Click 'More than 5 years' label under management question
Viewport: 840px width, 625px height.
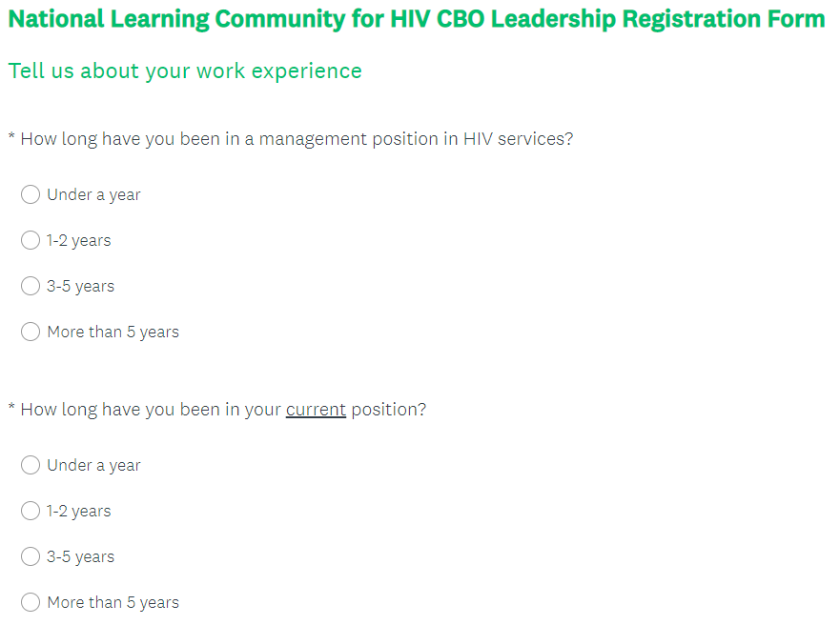tap(113, 332)
